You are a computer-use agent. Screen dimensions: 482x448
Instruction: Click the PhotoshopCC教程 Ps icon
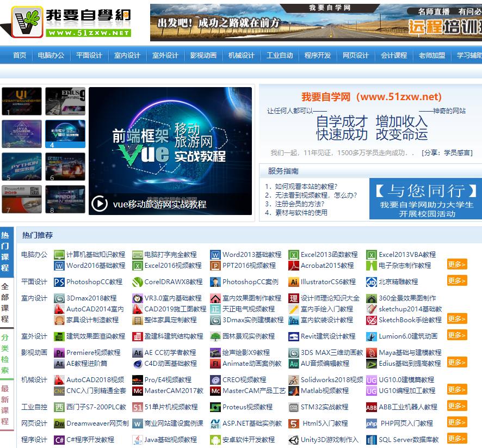[x=59, y=282]
